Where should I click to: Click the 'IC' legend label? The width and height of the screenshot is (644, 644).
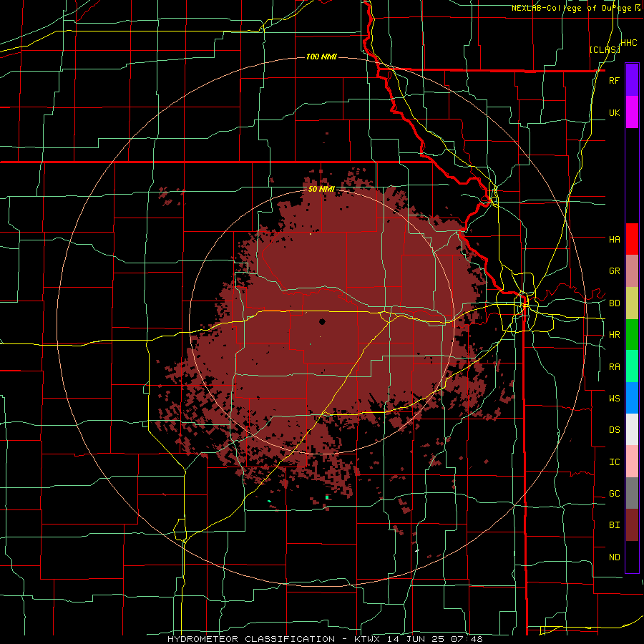pyautogui.click(x=614, y=462)
